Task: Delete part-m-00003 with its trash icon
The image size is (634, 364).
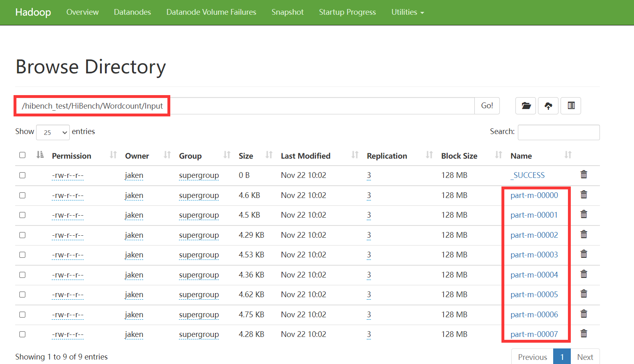Action: pos(584,254)
